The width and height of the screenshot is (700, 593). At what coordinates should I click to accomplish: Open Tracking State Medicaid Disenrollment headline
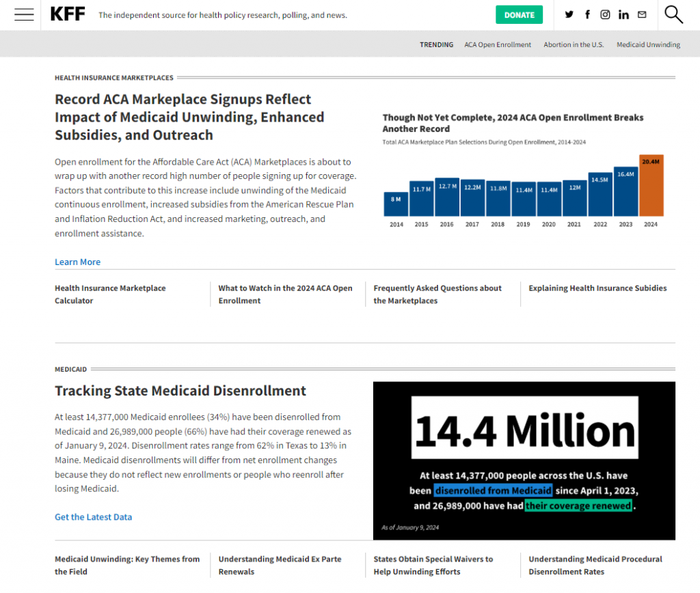(180, 391)
